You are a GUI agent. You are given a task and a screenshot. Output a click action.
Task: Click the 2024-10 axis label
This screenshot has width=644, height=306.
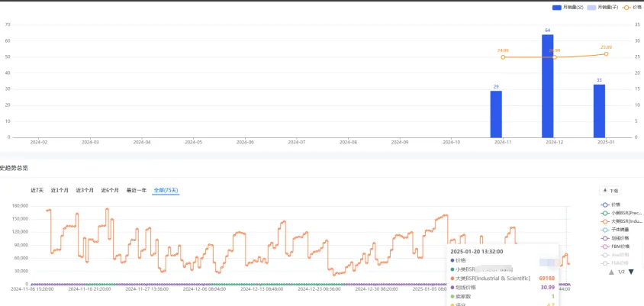[452, 143]
